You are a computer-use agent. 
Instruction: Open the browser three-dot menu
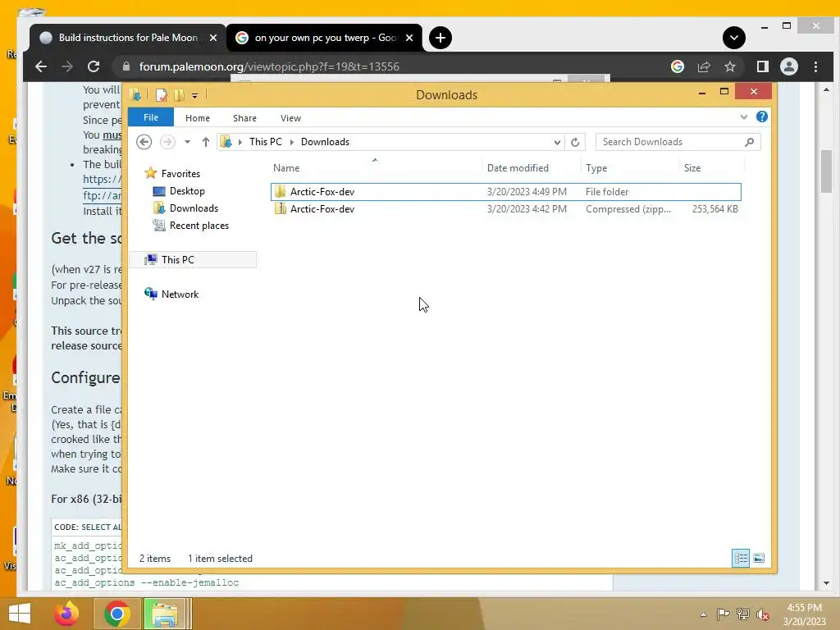(815, 66)
